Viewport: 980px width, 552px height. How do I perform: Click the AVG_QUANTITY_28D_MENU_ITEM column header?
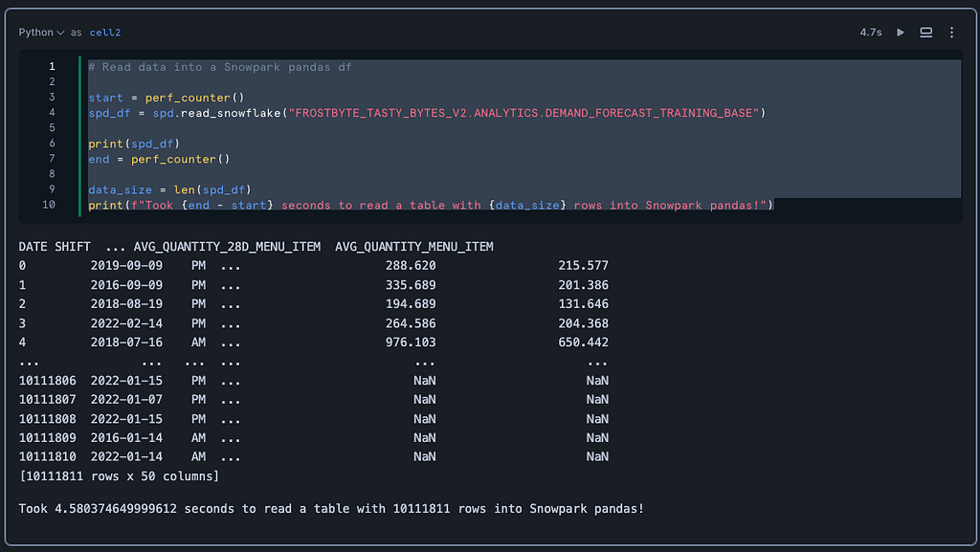point(227,247)
